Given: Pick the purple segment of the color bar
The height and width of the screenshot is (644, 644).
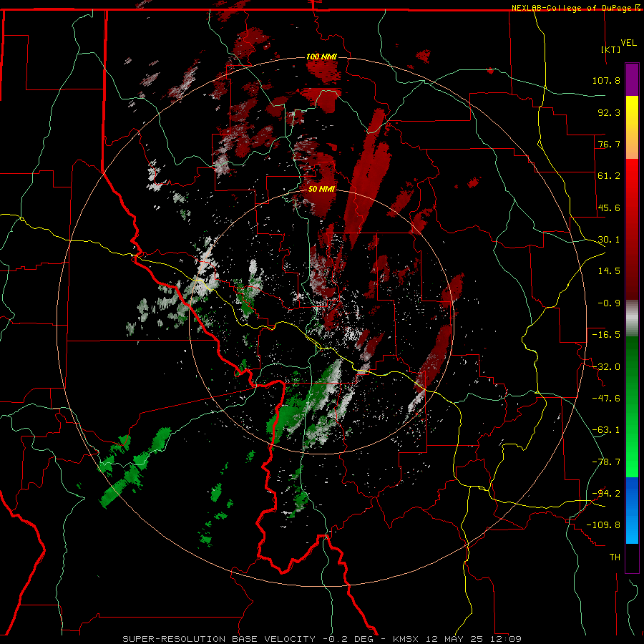Looking at the screenshot, I should point(632,79).
